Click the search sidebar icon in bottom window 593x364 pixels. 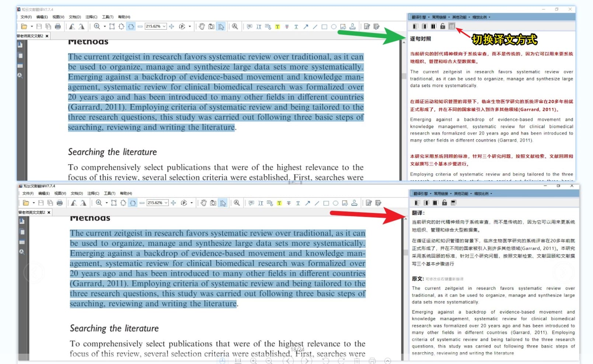[x=22, y=252]
